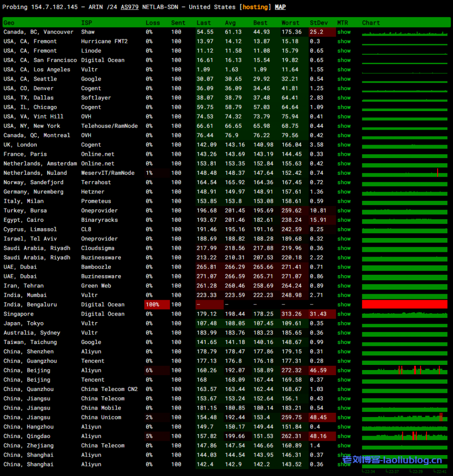Click the chart for Netherlands Nuland WeservIT/RamNode
453x476 pixels.
(405, 173)
